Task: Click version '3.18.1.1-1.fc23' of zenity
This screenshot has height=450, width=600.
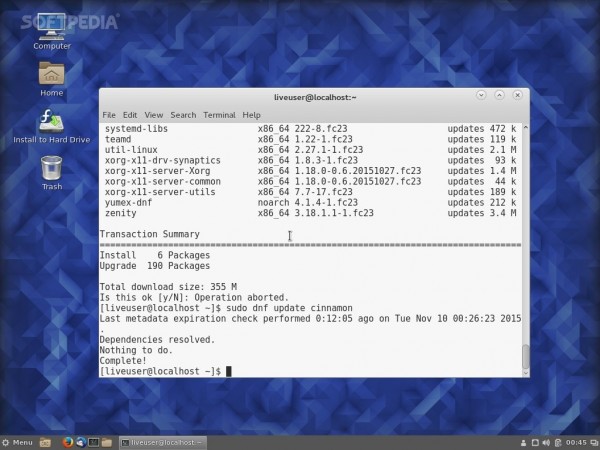Action: pos(334,213)
